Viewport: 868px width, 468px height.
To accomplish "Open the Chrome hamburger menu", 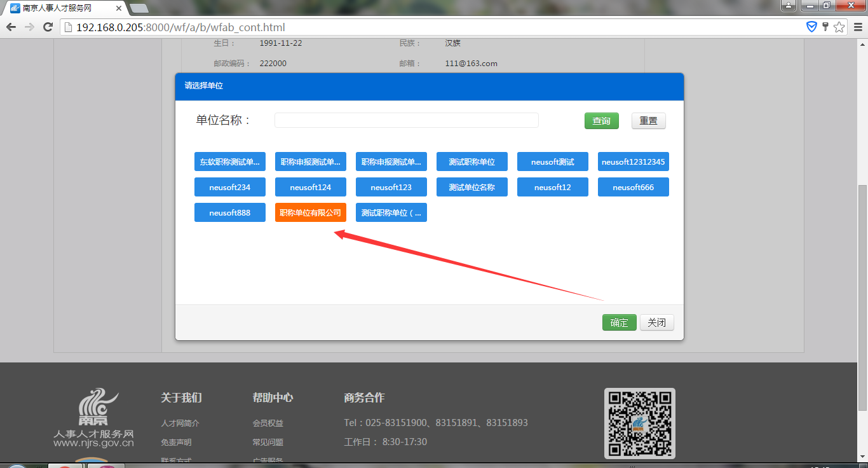I will (x=858, y=27).
